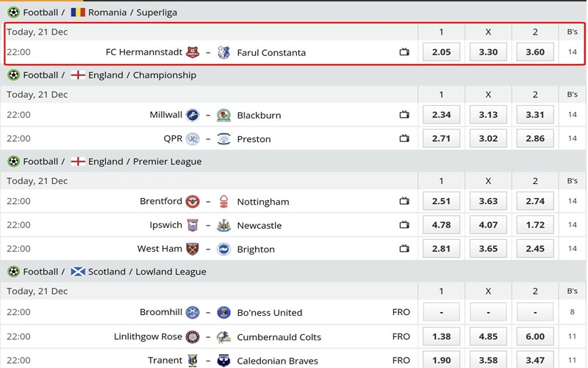Screen dimensions: 588x368
Task: Click the live TV icon for Millwall vs Blackburn
Action: (x=404, y=115)
